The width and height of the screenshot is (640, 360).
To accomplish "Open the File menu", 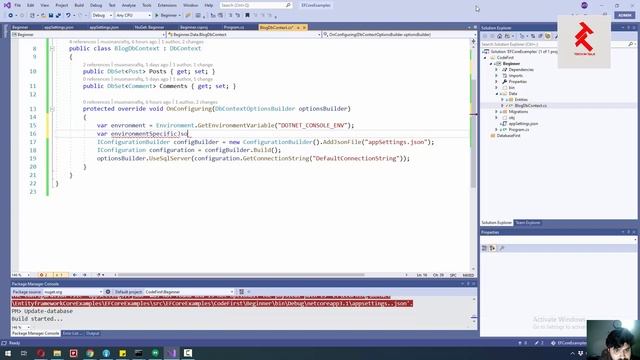I will [18, 5].
